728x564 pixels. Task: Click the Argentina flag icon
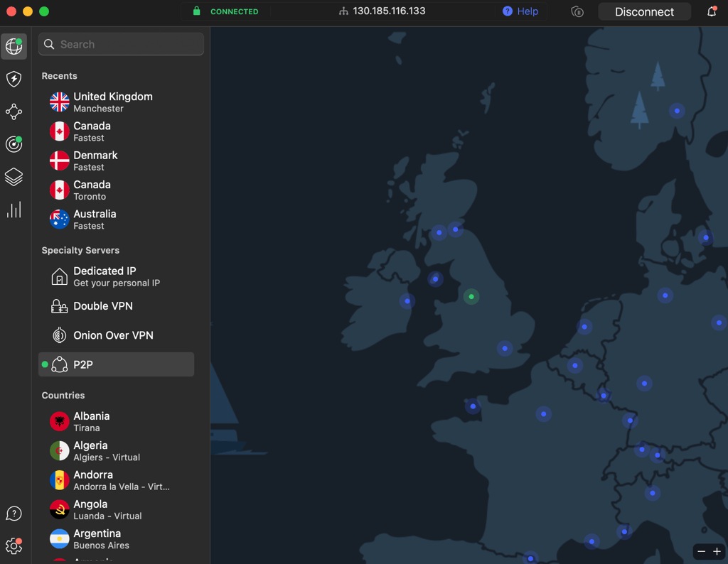coord(60,539)
